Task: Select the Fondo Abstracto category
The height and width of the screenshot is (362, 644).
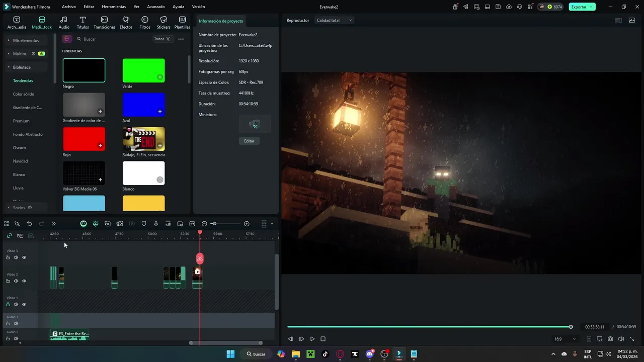Action: [28, 134]
